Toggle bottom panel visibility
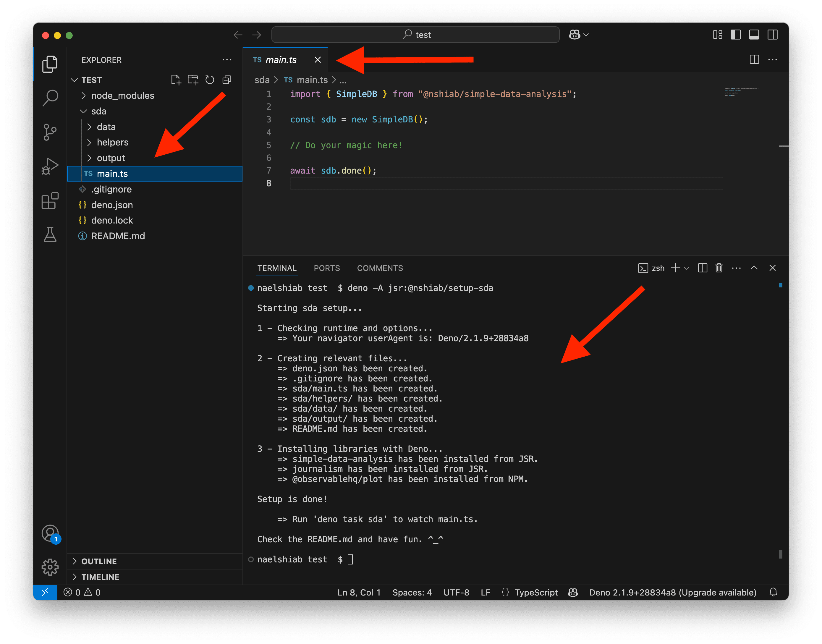822x644 pixels. tap(754, 35)
